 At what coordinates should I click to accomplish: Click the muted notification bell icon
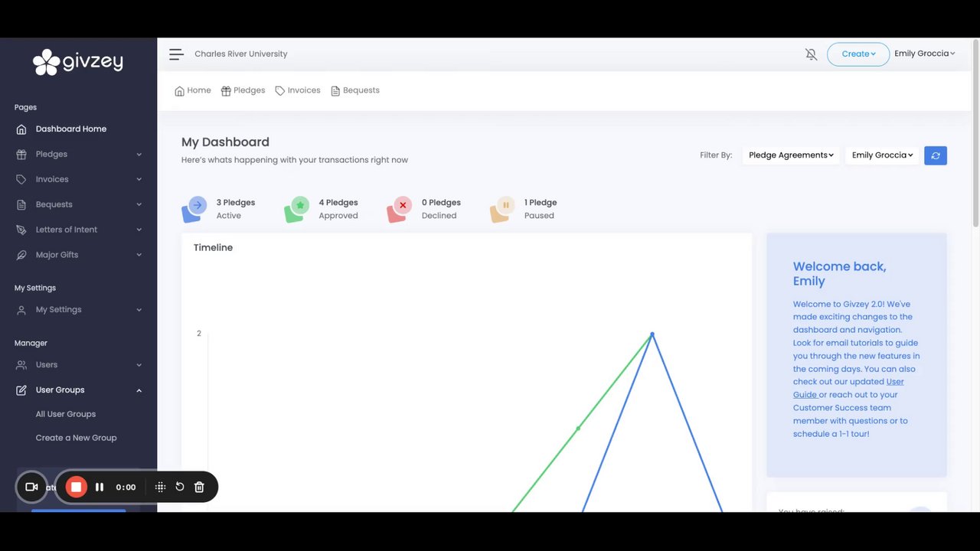point(811,54)
